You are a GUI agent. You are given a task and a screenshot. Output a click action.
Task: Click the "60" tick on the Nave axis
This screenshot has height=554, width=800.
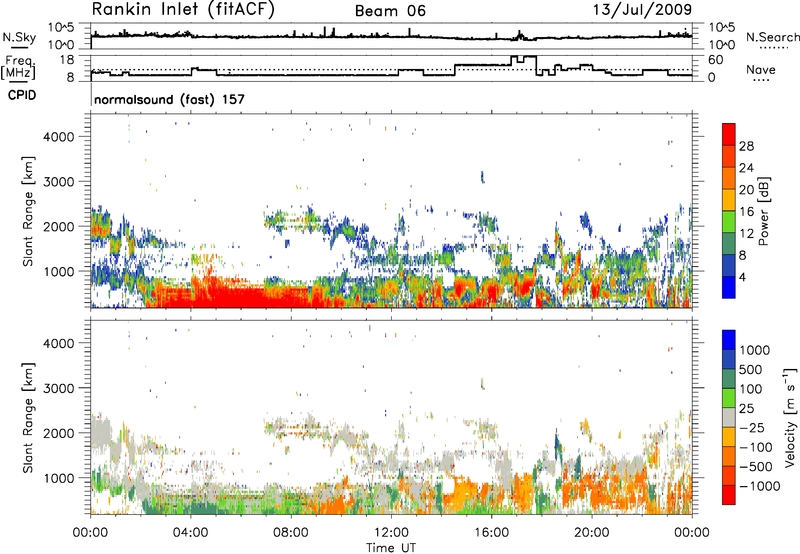pos(716,60)
